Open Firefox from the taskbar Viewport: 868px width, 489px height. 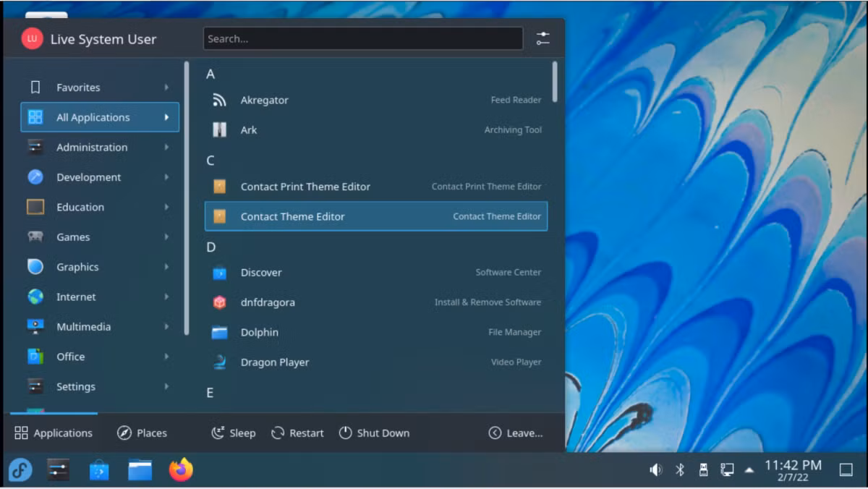181,470
